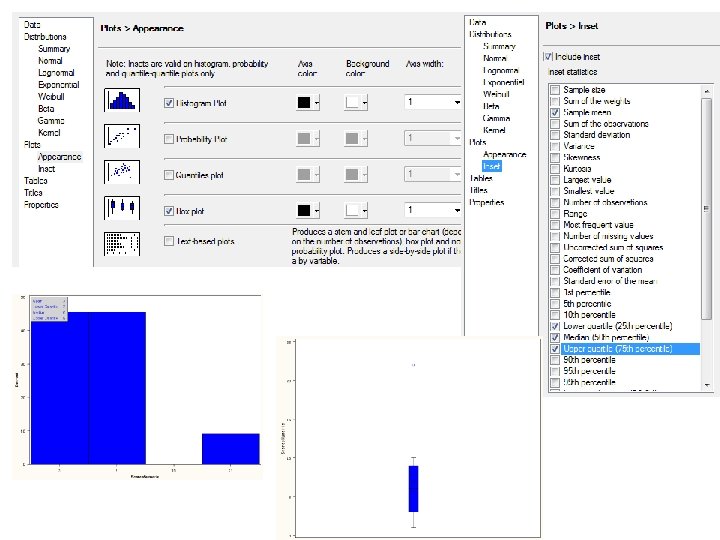Check the Skewness inset statistic
The height and width of the screenshot is (540, 720).
coord(555,157)
